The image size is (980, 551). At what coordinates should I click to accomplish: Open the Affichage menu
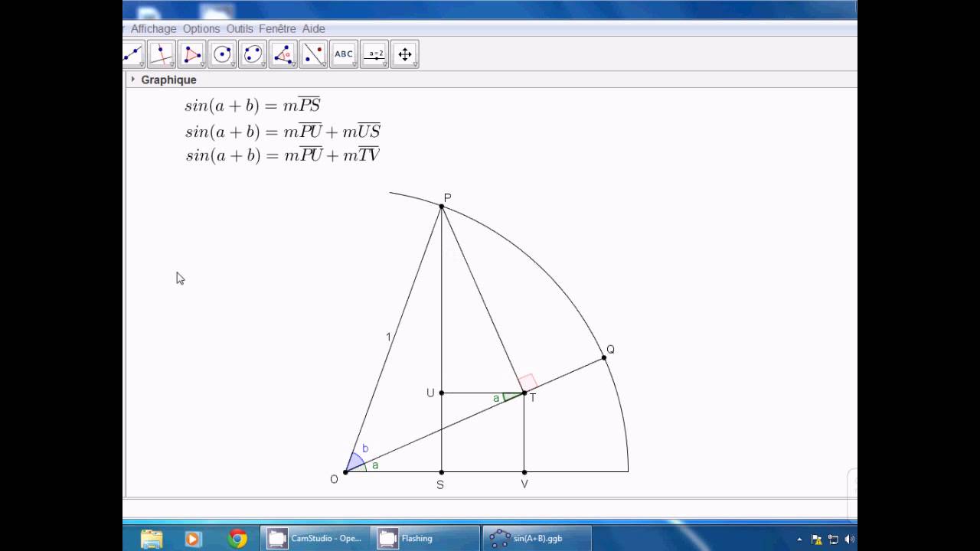153,29
